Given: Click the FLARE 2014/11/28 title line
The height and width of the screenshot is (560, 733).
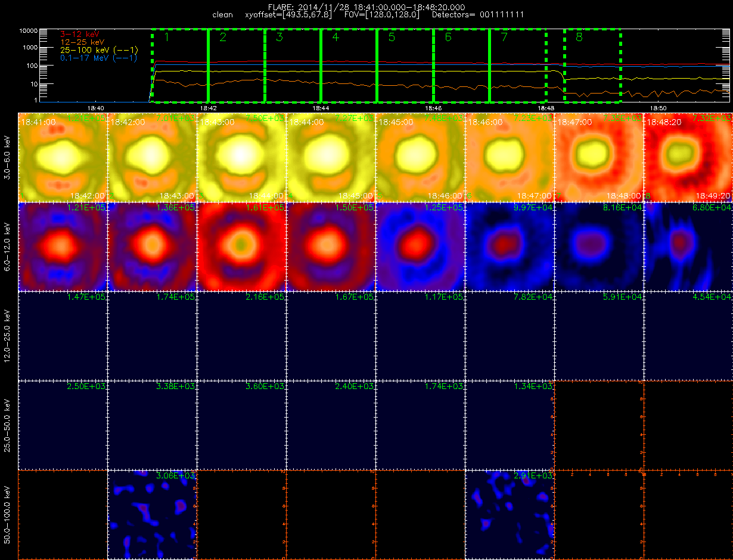Looking at the screenshot, I should click(366, 7).
